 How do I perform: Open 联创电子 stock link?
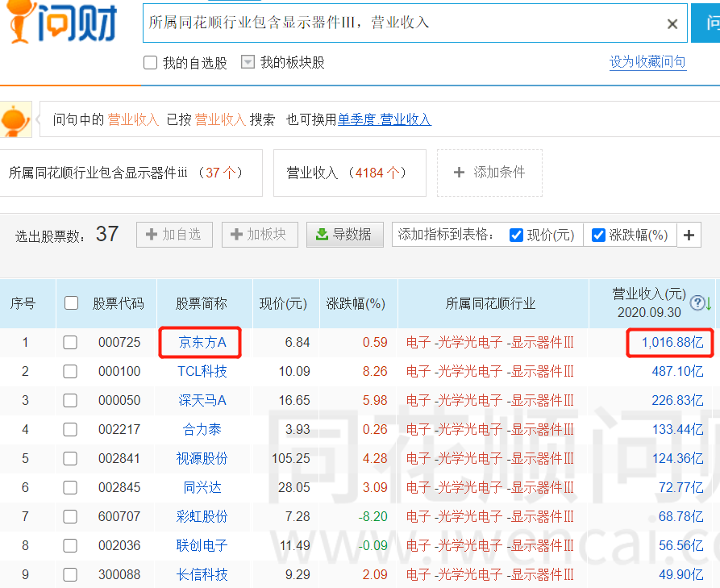coord(202,546)
